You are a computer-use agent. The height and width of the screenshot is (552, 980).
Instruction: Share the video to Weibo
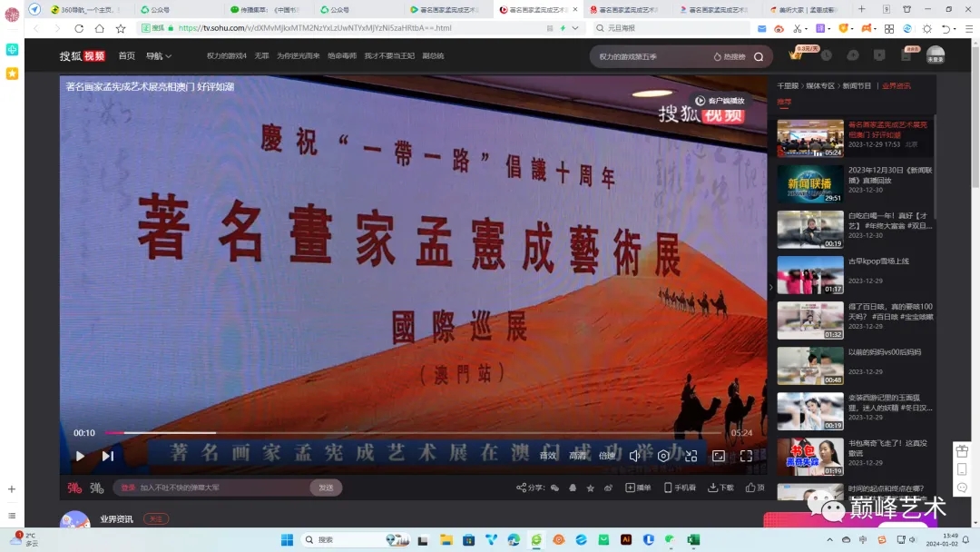click(609, 487)
